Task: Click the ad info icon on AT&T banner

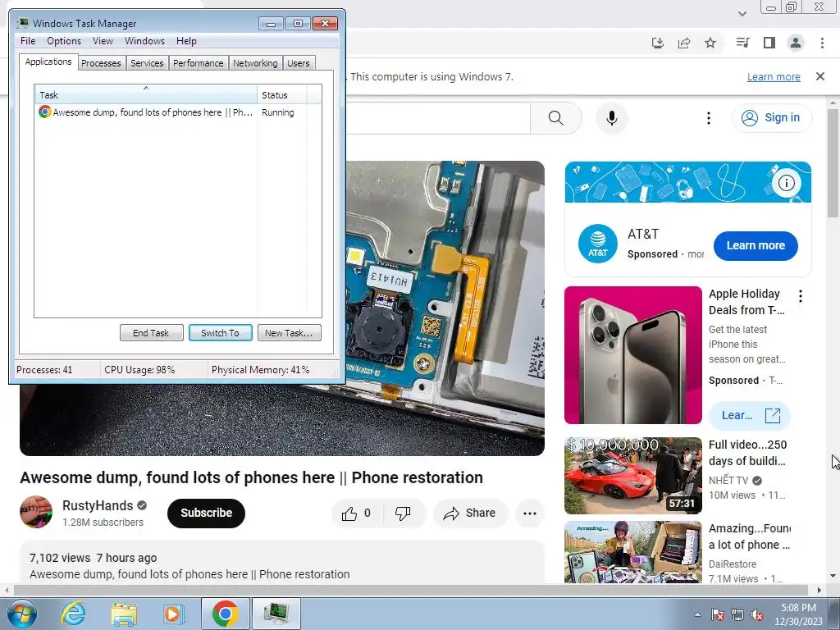Action: (786, 183)
